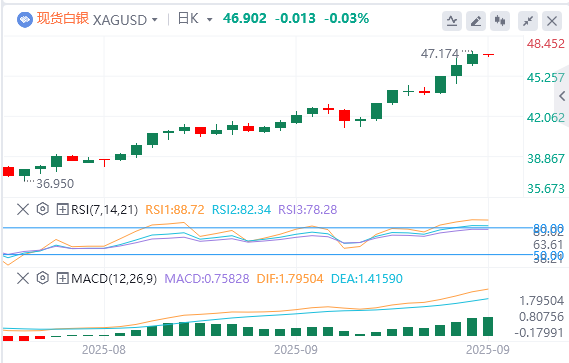
Task: Click the tallest rightmost MACD histogram bar
Action: coord(488,326)
